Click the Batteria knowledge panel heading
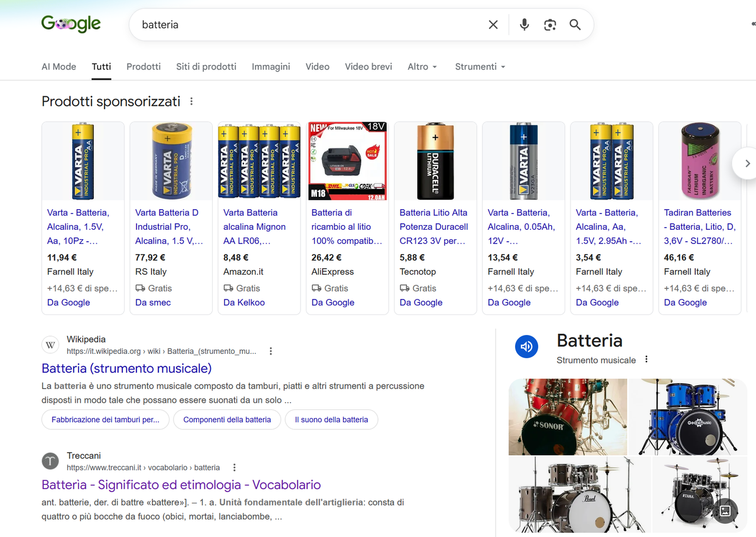 pos(589,340)
